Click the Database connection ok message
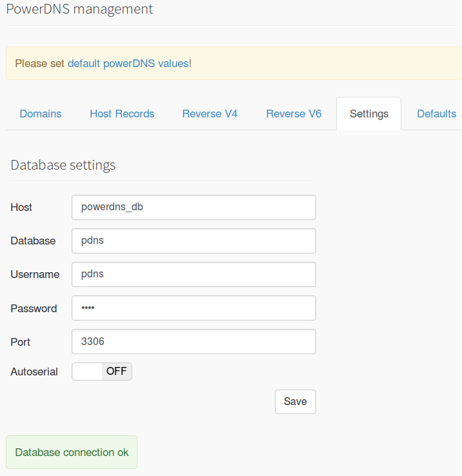 coord(72,452)
